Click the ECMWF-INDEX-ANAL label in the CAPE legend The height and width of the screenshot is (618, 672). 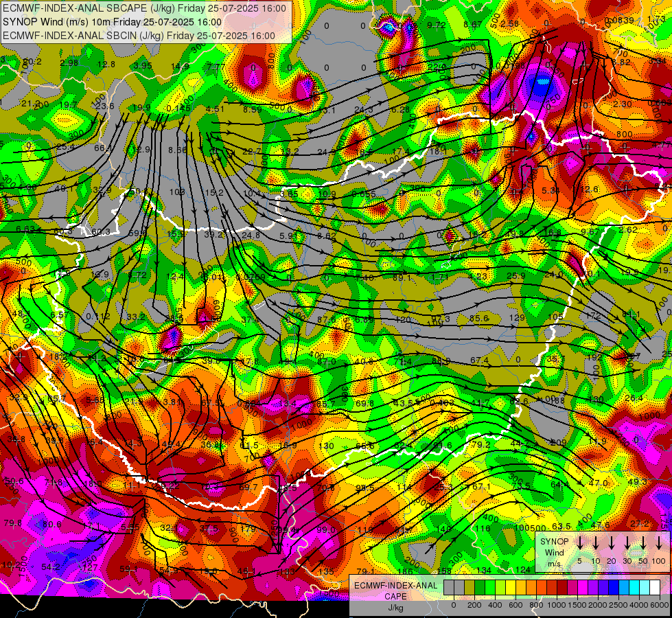click(395, 586)
